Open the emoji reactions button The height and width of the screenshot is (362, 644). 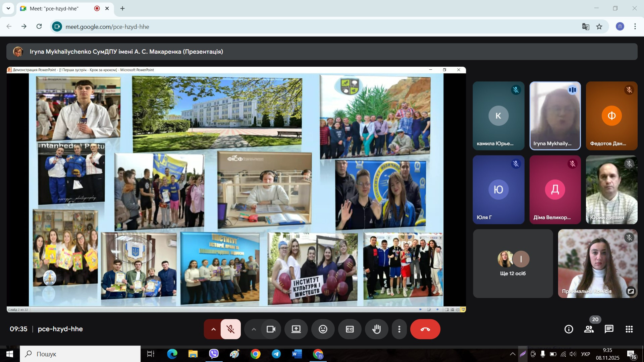(x=323, y=329)
